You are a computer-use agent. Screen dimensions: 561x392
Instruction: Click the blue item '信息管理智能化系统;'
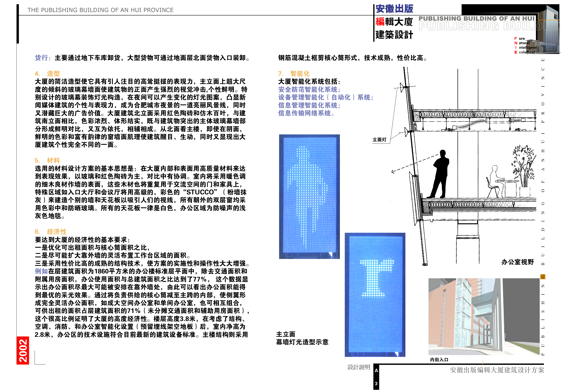coord(309,106)
